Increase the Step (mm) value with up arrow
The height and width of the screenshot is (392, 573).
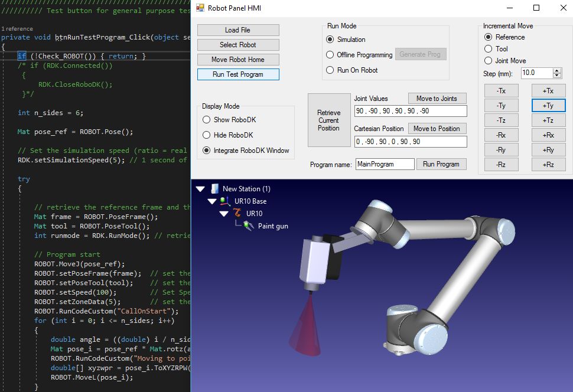tap(557, 70)
